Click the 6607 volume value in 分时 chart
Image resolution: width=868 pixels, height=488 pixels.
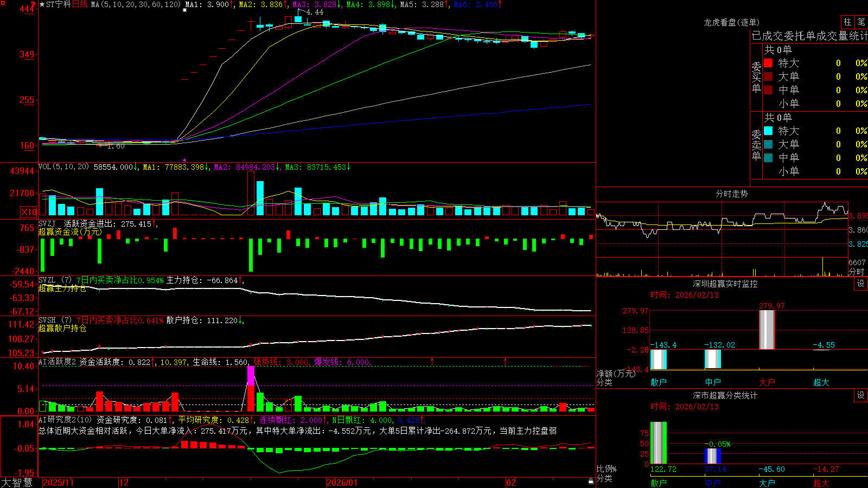857,262
